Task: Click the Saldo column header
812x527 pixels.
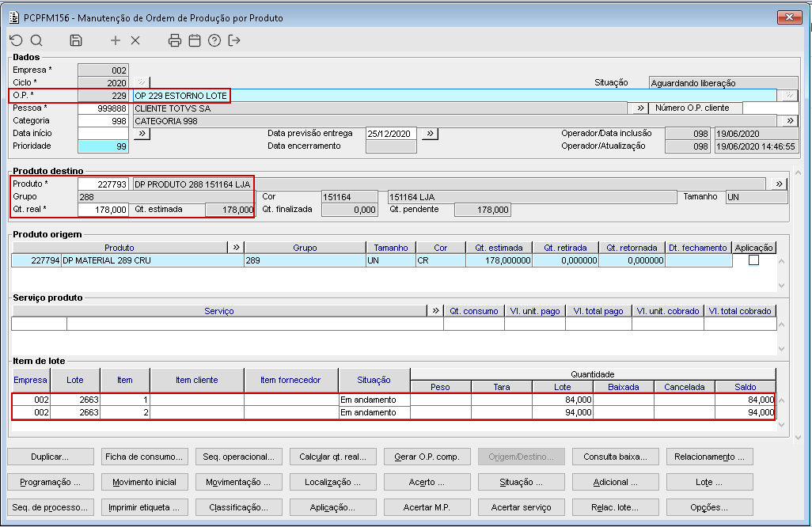Action: 746,387
